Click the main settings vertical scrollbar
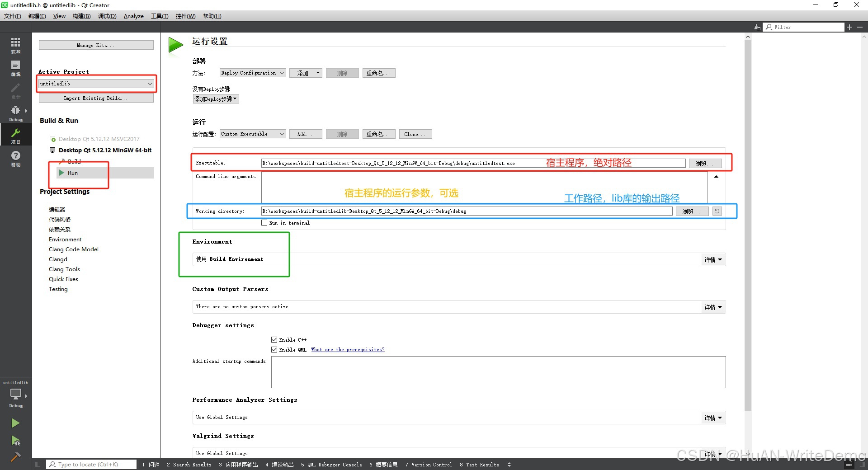The height and width of the screenshot is (470, 868). [x=748, y=226]
